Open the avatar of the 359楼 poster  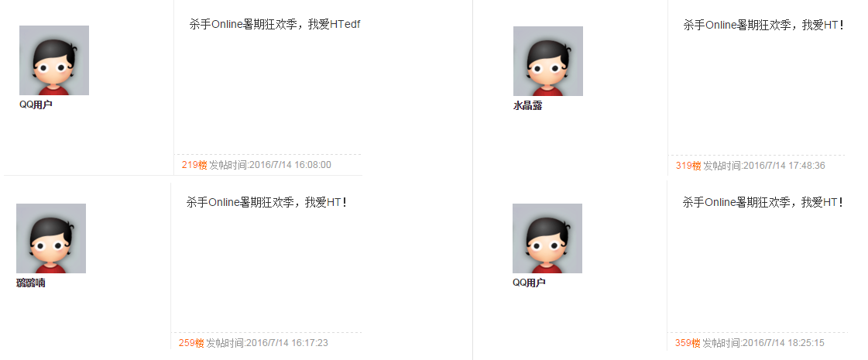pos(547,238)
